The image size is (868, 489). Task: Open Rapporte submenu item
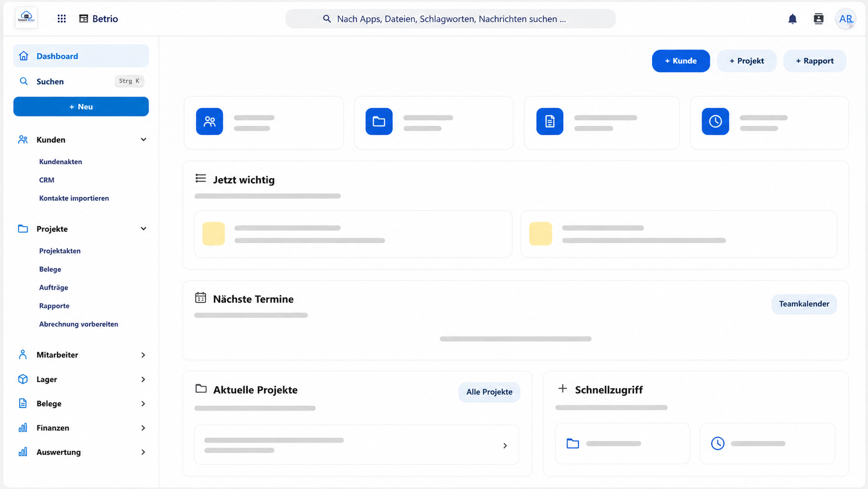[x=55, y=306]
